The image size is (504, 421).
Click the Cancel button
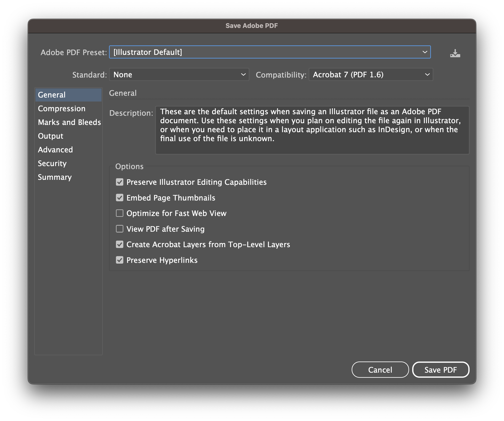380,370
